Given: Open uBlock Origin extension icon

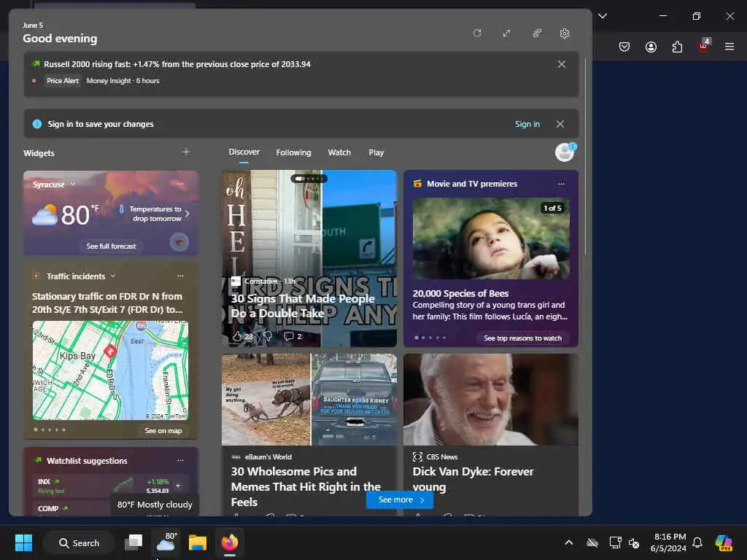Looking at the screenshot, I should pos(704,46).
